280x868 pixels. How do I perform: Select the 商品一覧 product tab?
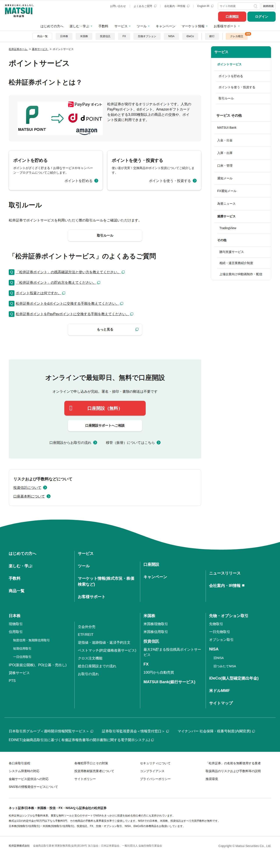(x=42, y=36)
